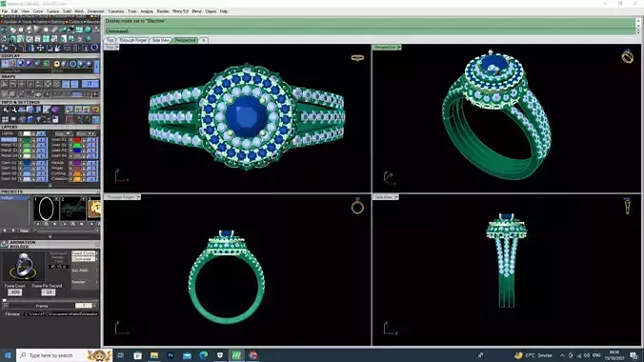Image resolution: width=644 pixels, height=362 pixels.
Task: Open Microsoft Edge from the taskbar
Action: 203,355
